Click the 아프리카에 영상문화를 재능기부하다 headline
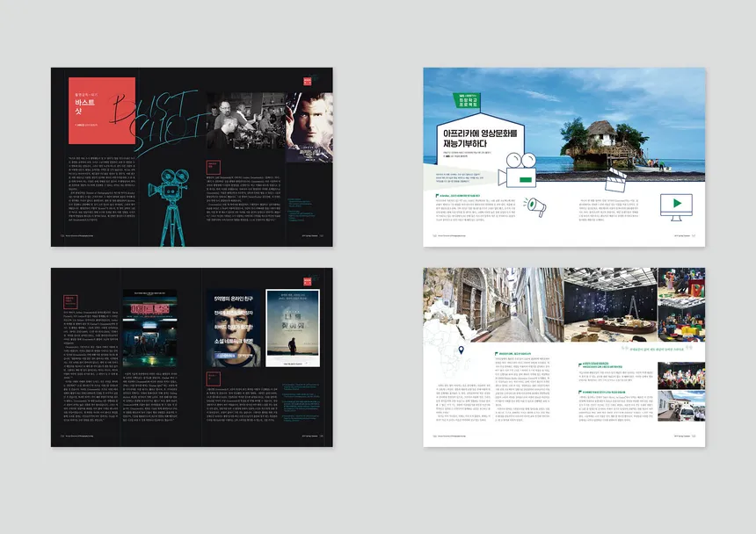This screenshot has height=534, width=756. click(480, 138)
